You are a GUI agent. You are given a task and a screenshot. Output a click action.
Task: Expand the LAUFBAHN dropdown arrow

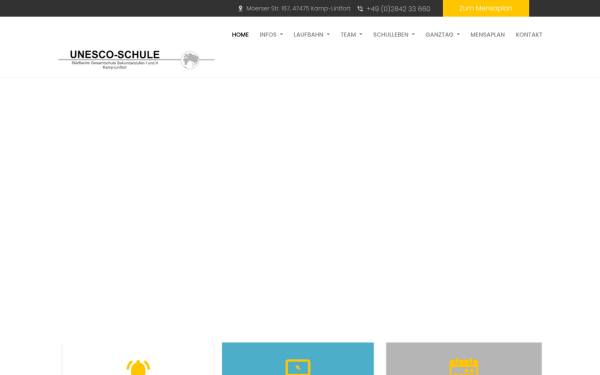[328, 34]
